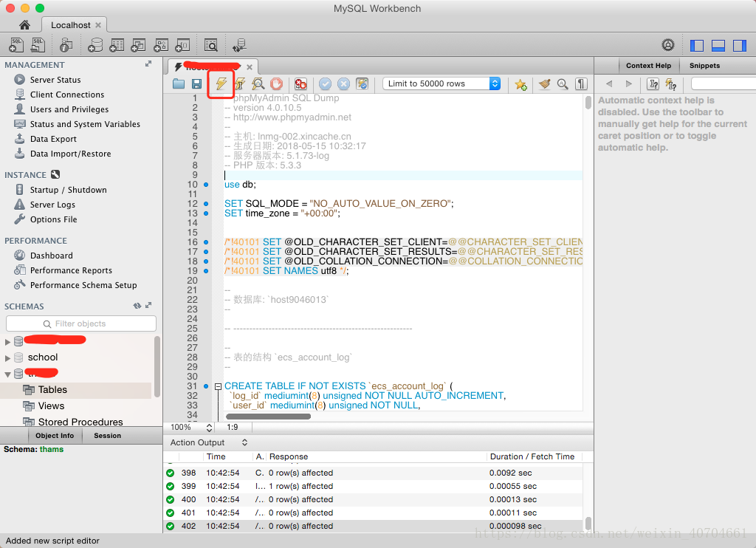Create a new function icon

click(182, 45)
